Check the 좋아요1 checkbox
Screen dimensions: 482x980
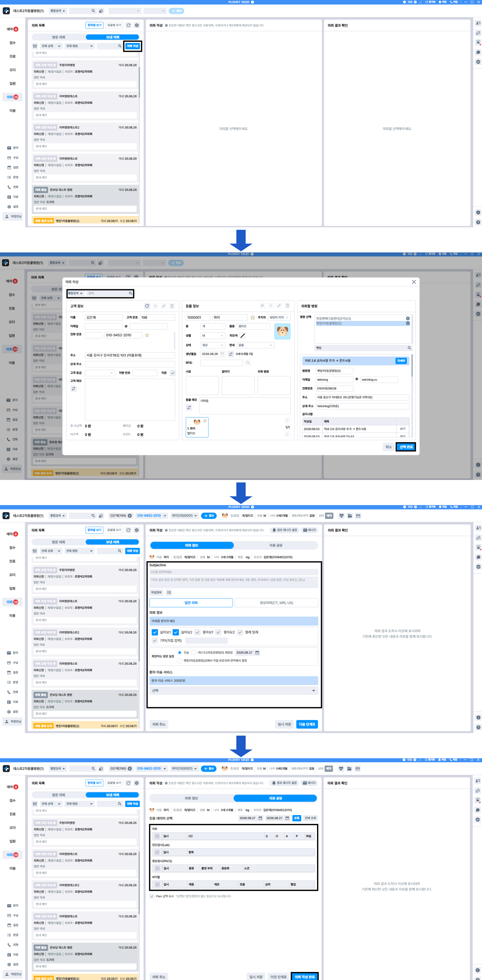click(197, 632)
